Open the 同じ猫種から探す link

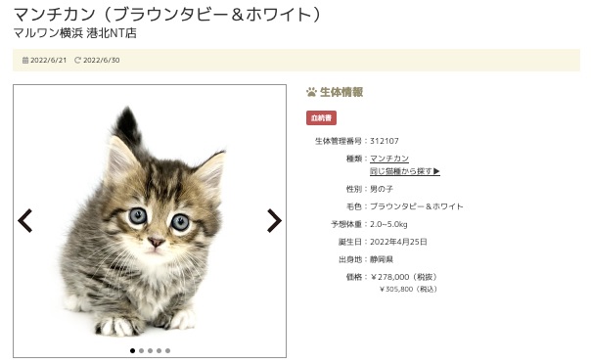(405, 171)
